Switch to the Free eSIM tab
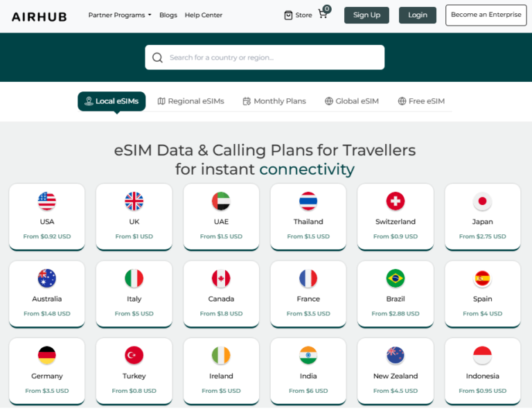 421,101
